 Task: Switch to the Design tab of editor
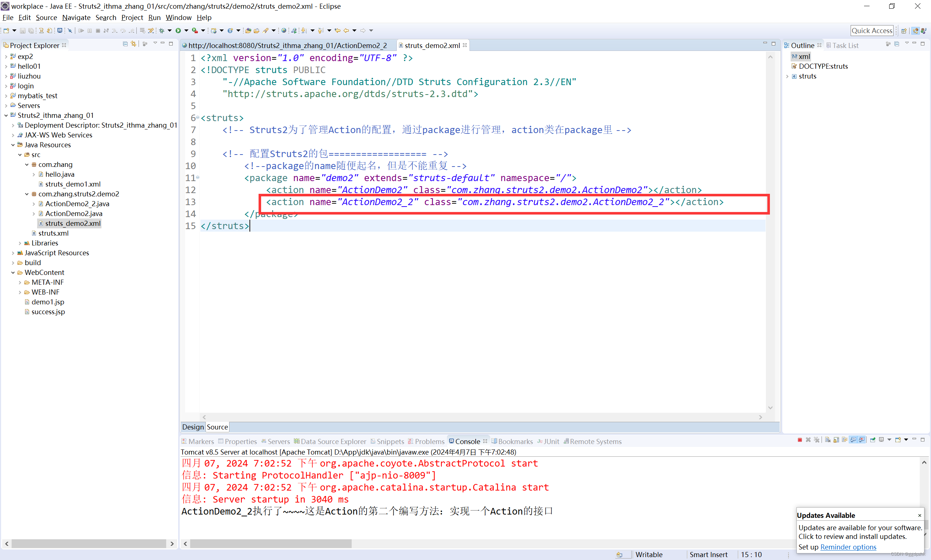pyautogui.click(x=193, y=427)
